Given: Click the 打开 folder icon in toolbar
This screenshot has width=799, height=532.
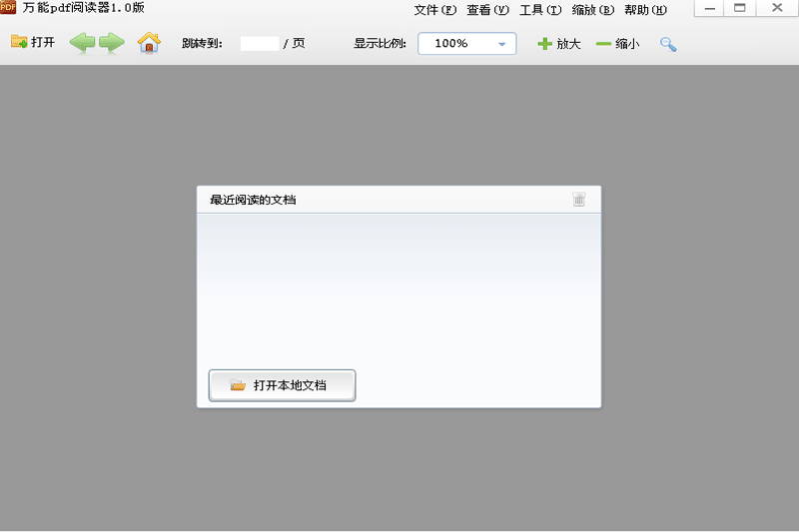Looking at the screenshot, I should click(19, 43).
